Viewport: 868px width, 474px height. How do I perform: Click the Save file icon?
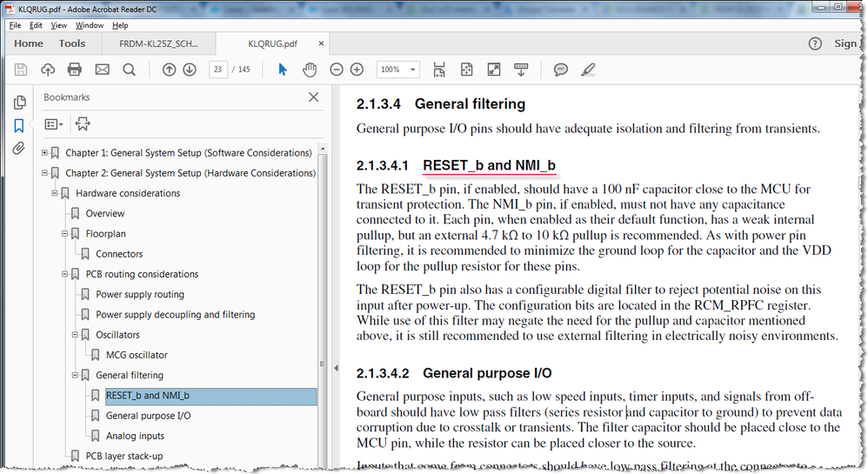[21, 70]
